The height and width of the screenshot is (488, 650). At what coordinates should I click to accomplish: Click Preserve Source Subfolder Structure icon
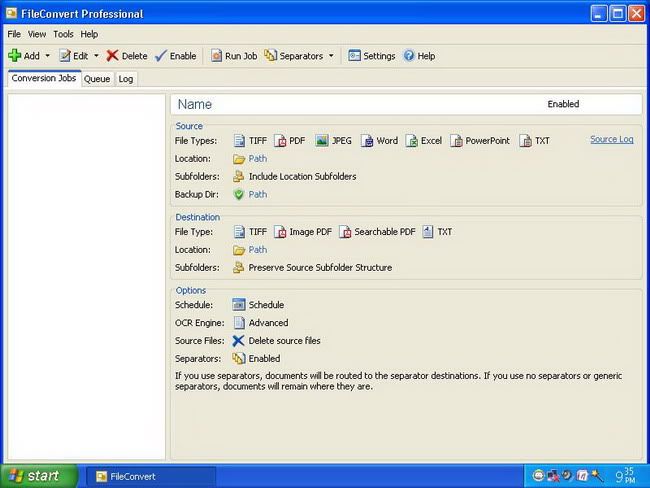pos(238,268)
